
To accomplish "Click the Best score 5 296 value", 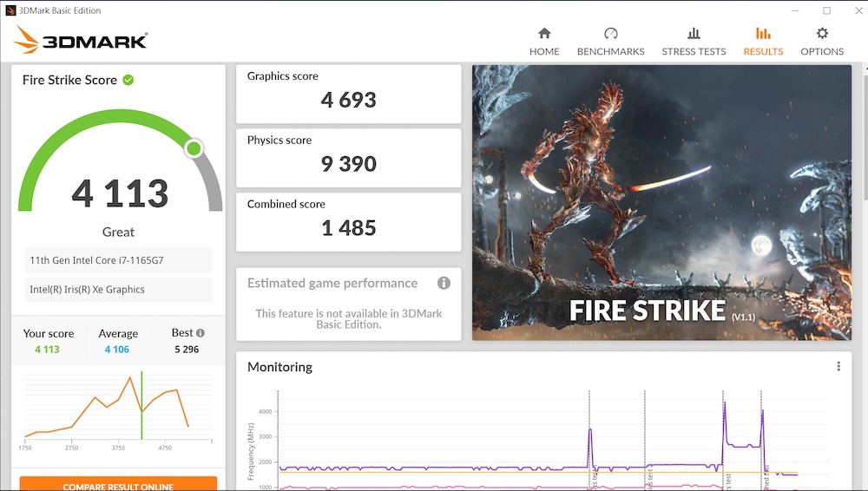I will coord(187,350).
